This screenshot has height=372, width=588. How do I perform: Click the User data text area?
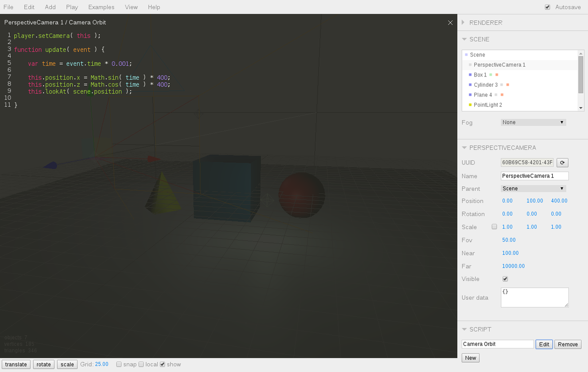pos(535,298)
